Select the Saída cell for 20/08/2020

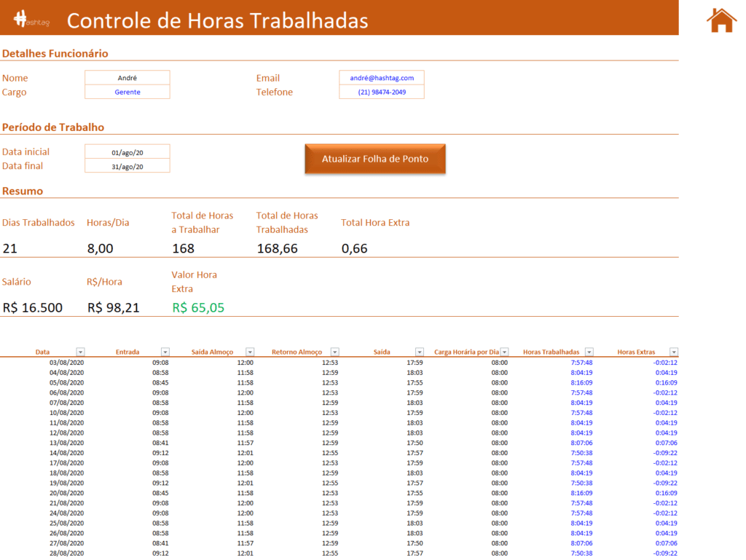pyautogui.click(x=415, y=493)
